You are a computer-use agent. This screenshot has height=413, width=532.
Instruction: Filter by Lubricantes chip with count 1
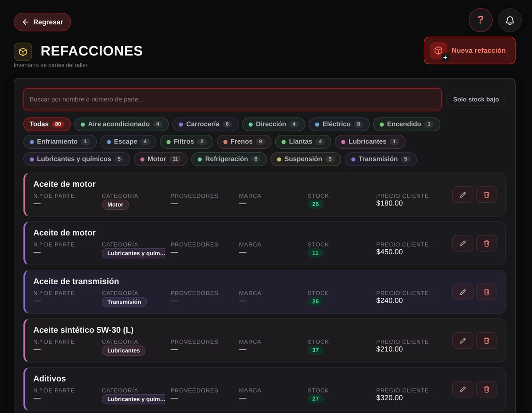click(x=370, y=142)
